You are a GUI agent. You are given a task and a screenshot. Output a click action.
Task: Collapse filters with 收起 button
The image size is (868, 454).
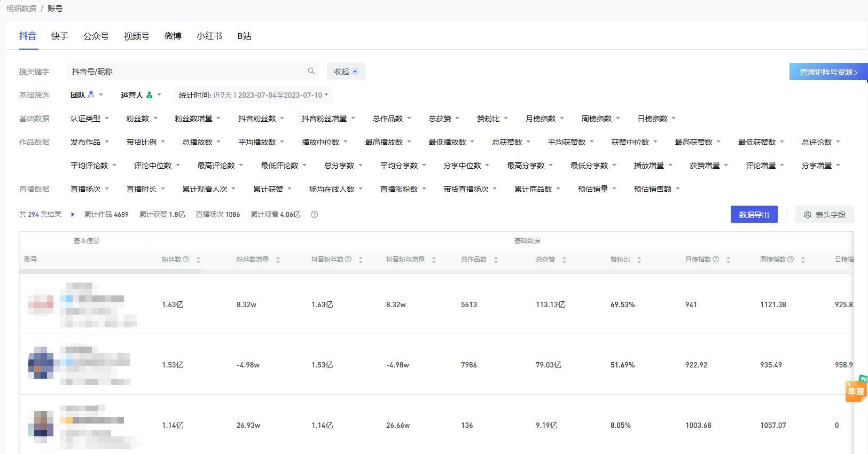tap(346, 71)
